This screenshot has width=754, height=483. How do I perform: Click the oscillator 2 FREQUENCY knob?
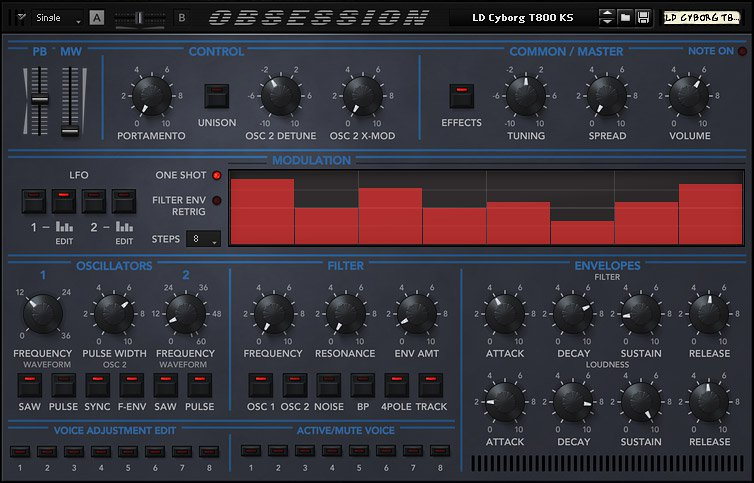(186, 314)
